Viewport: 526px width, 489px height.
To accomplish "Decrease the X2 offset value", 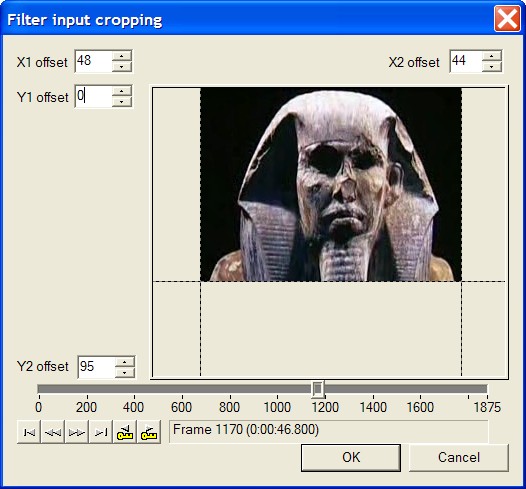I will [491, 67].
